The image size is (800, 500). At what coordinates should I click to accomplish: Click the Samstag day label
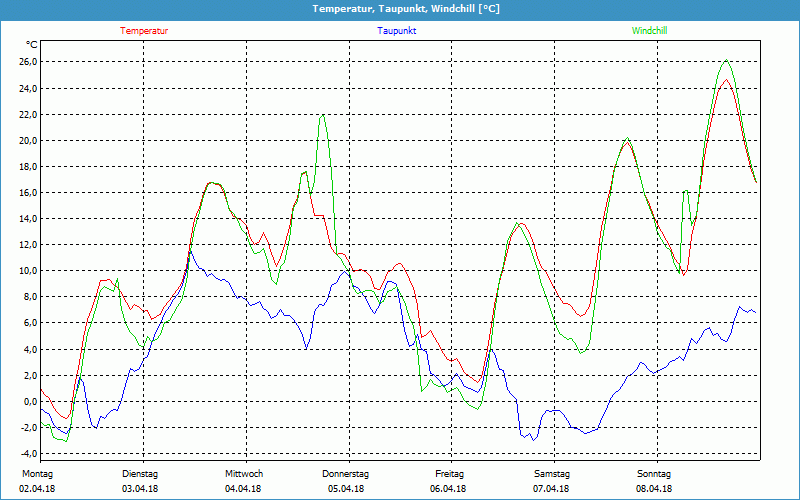click(552, 474)
